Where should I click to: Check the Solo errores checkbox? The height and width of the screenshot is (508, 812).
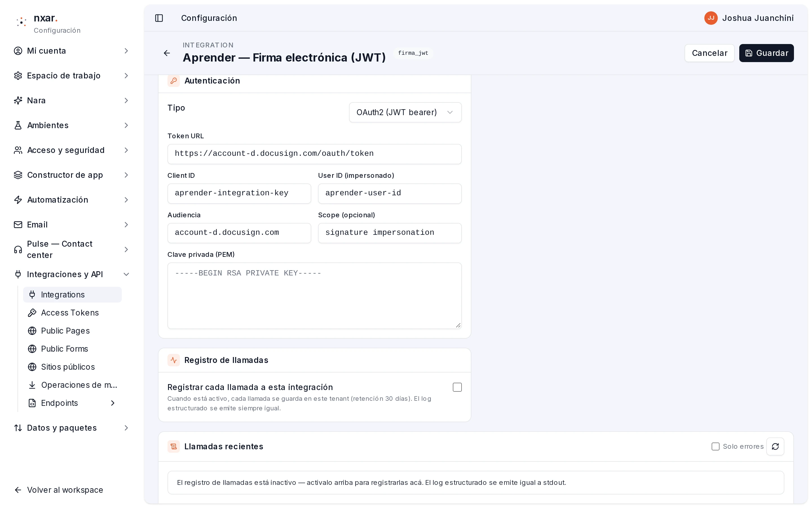coord(715,446)
